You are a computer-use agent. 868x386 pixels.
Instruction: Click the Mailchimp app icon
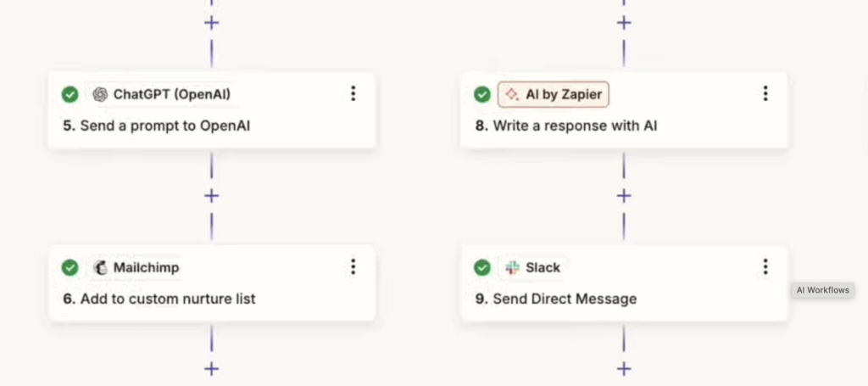click(x=100, y=267)
